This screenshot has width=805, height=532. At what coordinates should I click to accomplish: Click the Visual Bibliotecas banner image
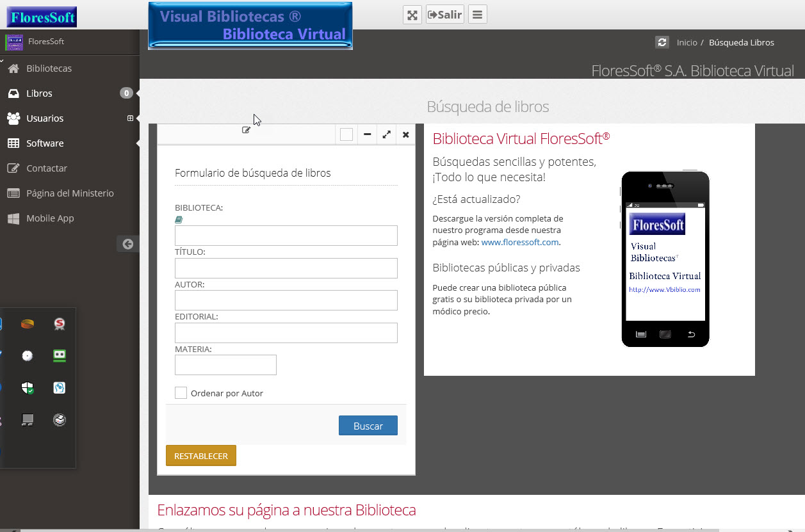(250, 26)
